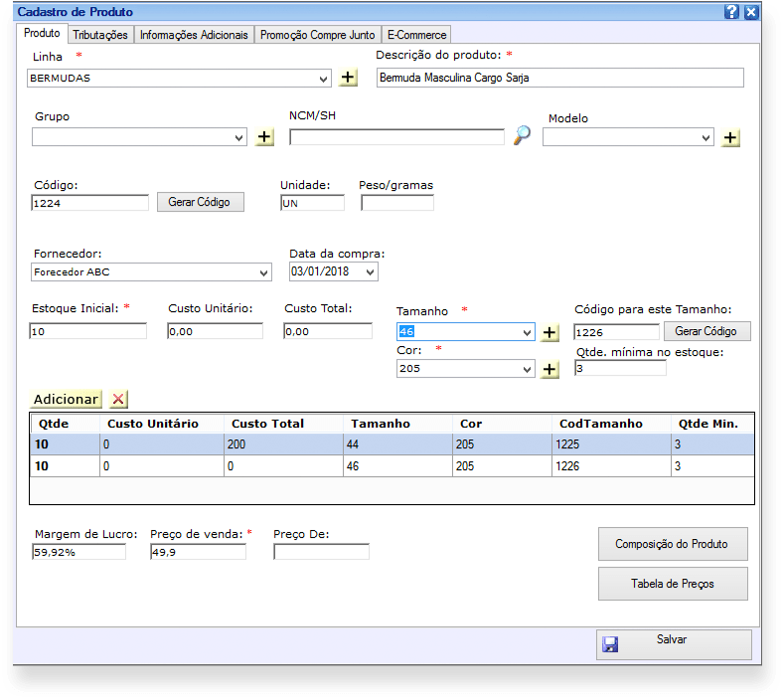Close the Cadastro de Produto window
The width and height of the screenshot is (784, 700).
(x=751, y=12)
